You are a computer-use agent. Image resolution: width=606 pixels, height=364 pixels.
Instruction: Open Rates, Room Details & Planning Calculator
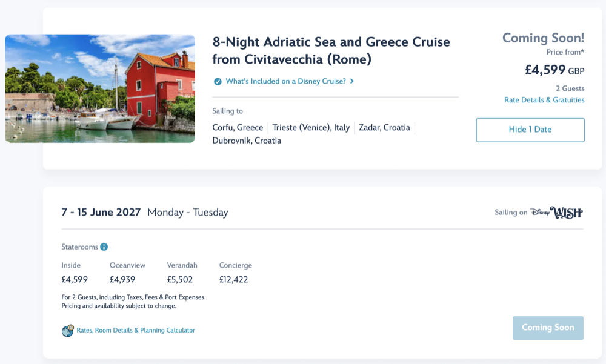(136, 330)
